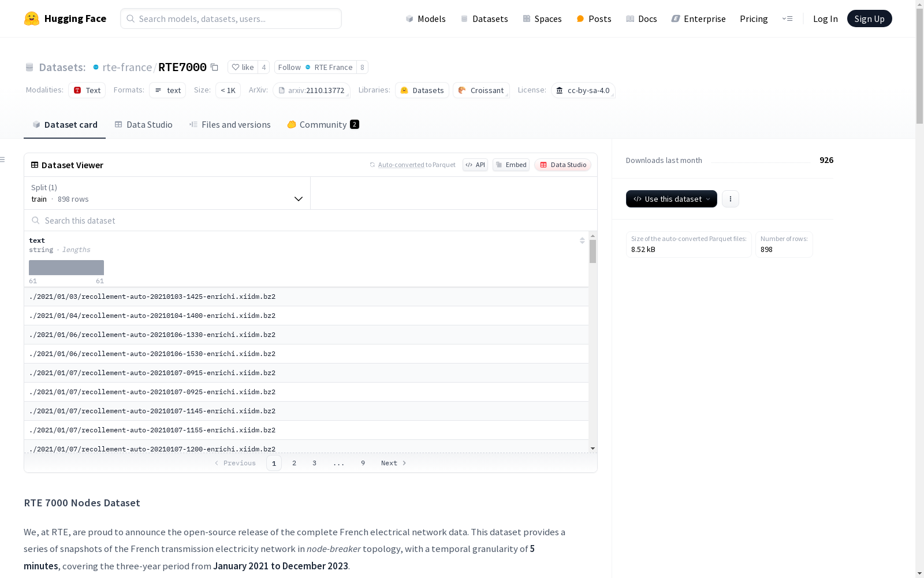Expand the train split dropdown

[167, 193]
